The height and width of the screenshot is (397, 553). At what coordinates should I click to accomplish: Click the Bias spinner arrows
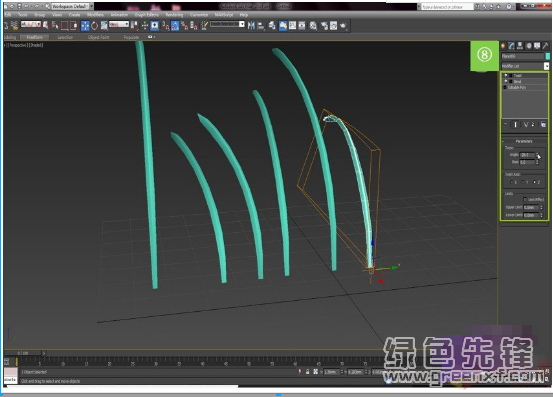pos(537,162)
